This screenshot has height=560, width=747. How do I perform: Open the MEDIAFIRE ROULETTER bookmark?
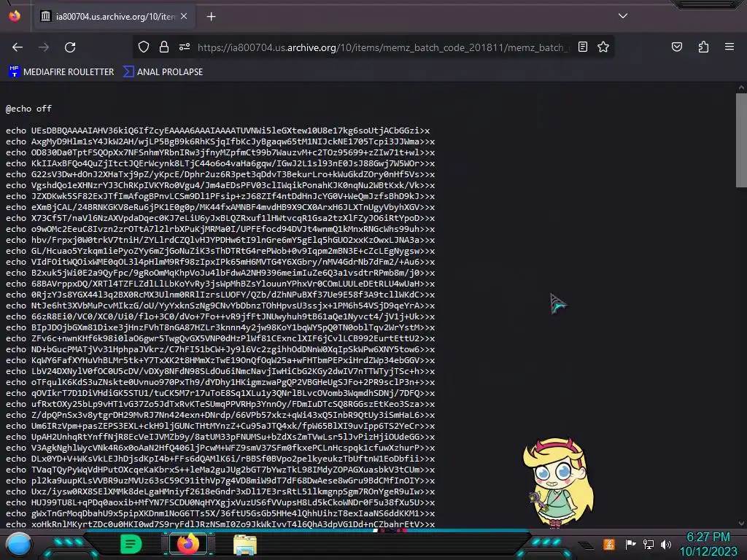point(61,72)
